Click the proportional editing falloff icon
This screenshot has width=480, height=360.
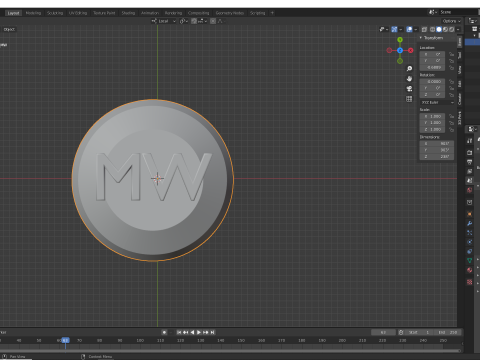click(x=220, y=21)
